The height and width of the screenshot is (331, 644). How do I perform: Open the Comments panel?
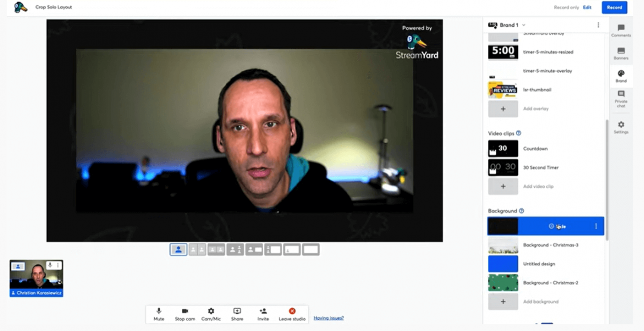621,31
